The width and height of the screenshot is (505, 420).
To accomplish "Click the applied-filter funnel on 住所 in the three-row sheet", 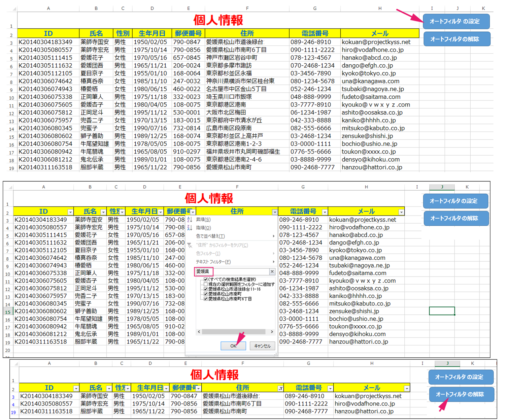I will pyautogui.click(x=280, y=389).
